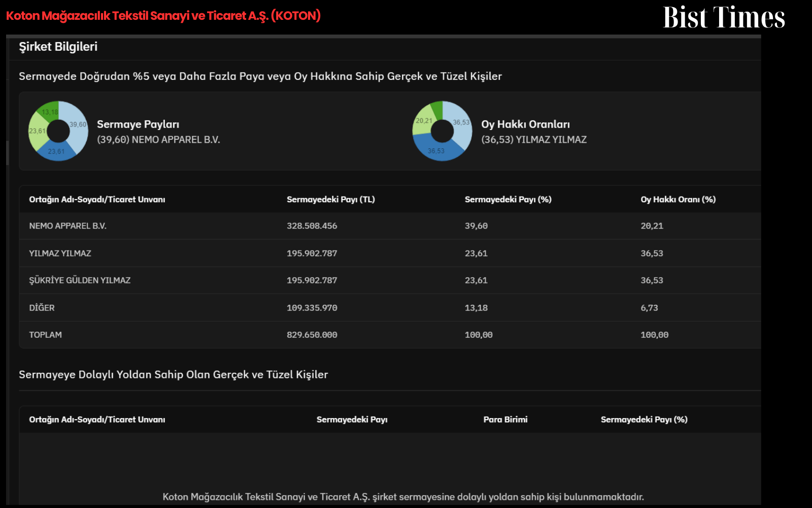Click the Para Birimi column header

coord(505,420)
